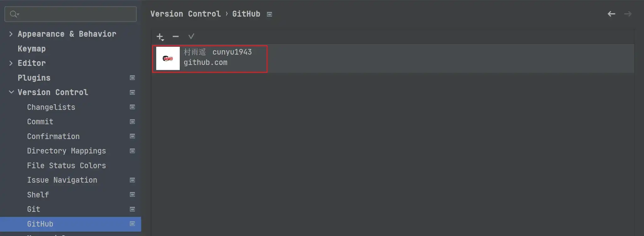Go to Directory Mappings settings

point(67,151)
